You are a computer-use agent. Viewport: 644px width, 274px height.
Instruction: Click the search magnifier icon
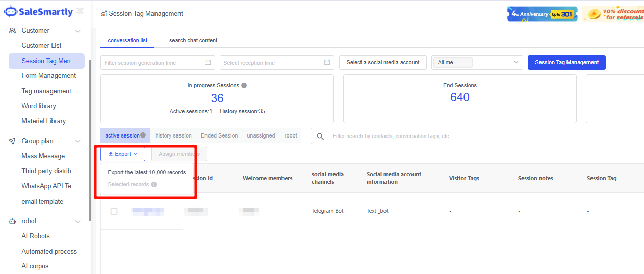pos(320,136)
